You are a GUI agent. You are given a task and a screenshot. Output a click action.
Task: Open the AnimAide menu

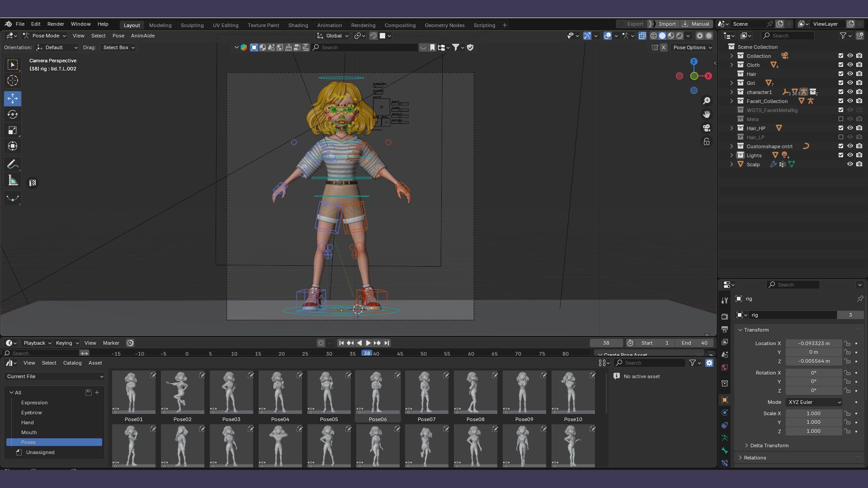143,36
